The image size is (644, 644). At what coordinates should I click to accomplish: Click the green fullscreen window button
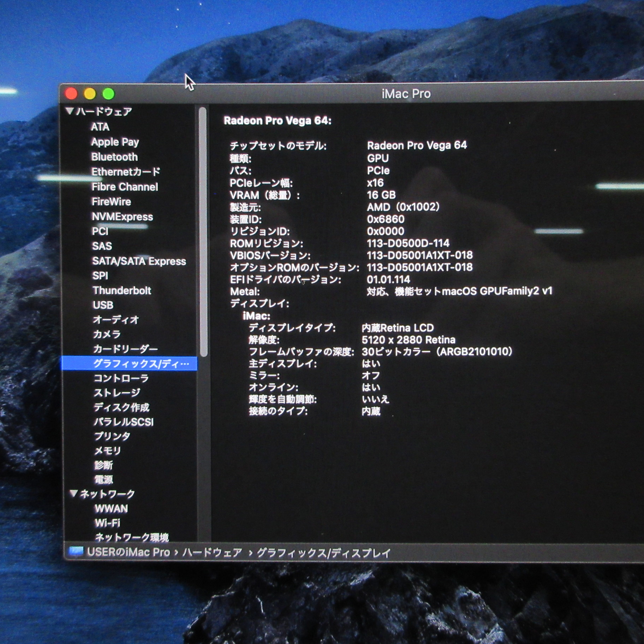tap(108, 94)
